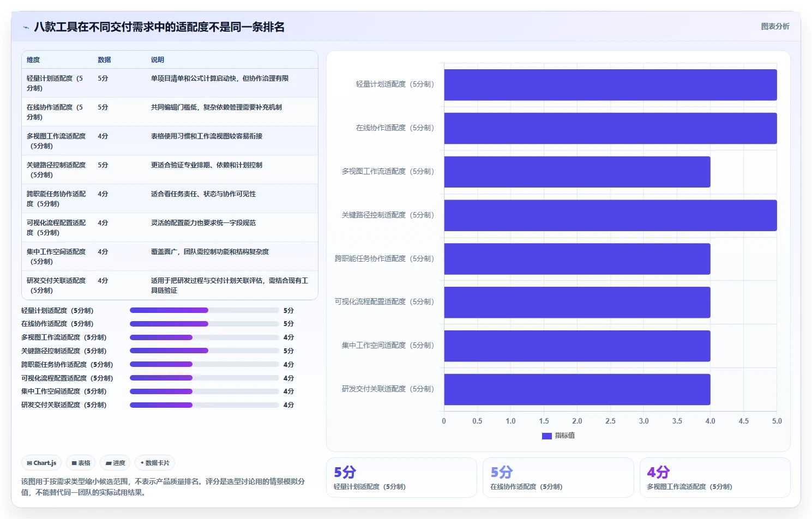Open the 4分 多视图工作流适配度 data card
Viewport: 812px width, 519px height.
[x=715, y=478]
